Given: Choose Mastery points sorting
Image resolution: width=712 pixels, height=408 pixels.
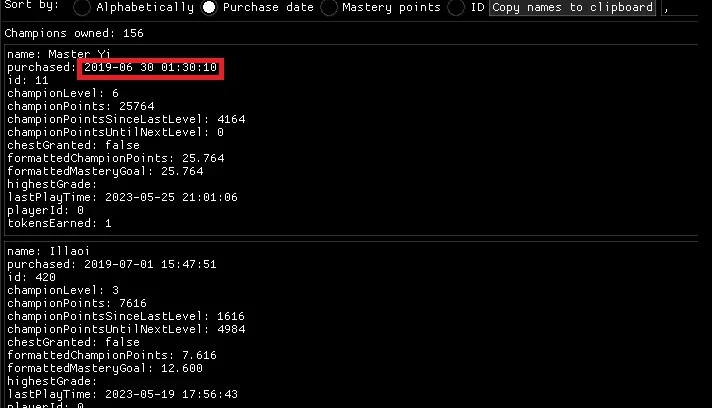Looking at the screenshot, I should (x=329, y=7).
